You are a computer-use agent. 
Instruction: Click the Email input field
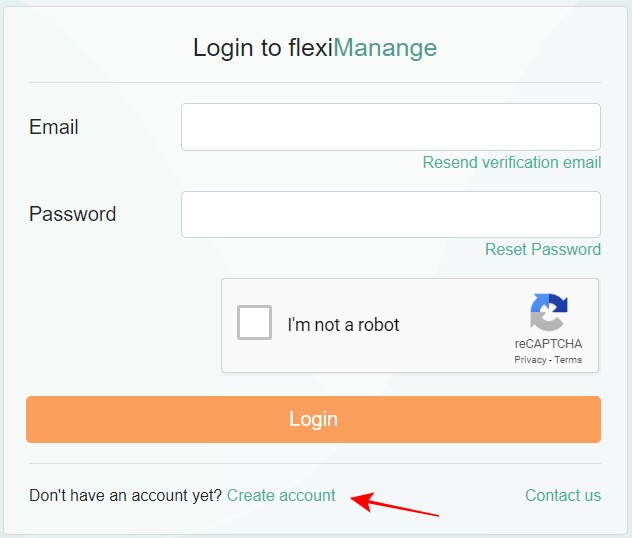390,127
